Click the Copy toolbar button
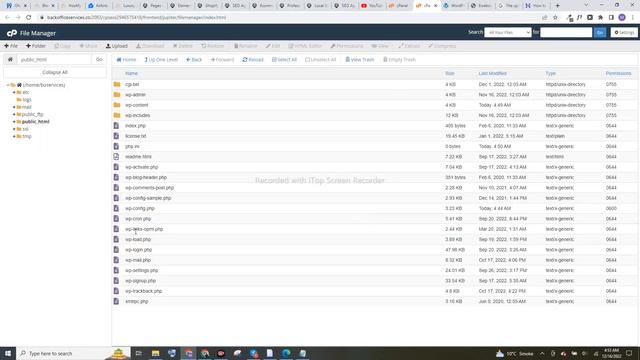Viewport: 640px width, 360px height. point(62,46)
